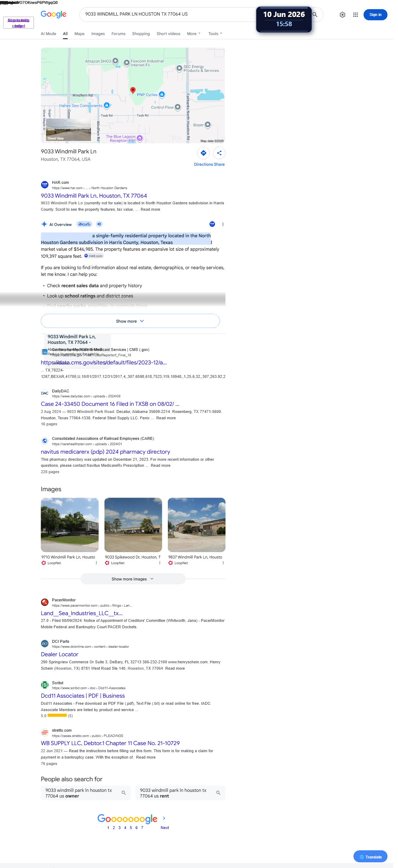Open 9837 Windmill Park Ln image thumbnail
Image resolution: width=398 pixels, height=868 pixels.
click(x=197, y=524)
